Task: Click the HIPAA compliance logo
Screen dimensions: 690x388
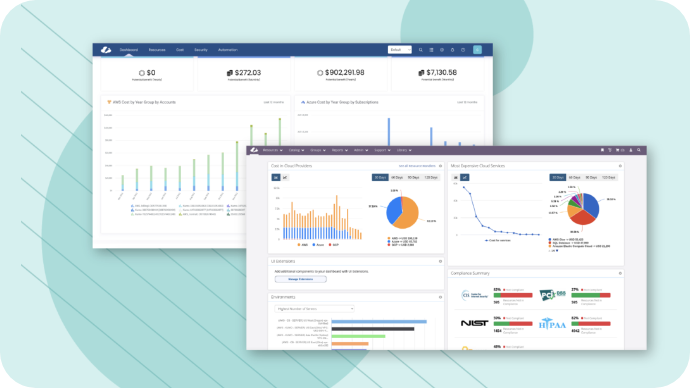Action: [x=552, y=324]
